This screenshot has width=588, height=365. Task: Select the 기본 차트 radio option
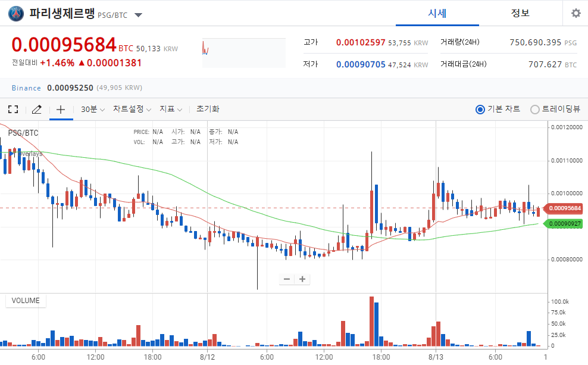coord(480,109)
